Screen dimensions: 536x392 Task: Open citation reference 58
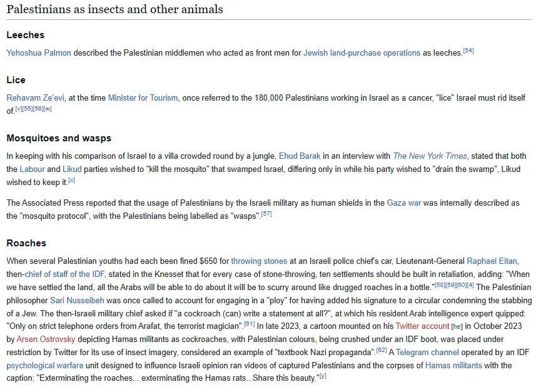pos(440,285)
